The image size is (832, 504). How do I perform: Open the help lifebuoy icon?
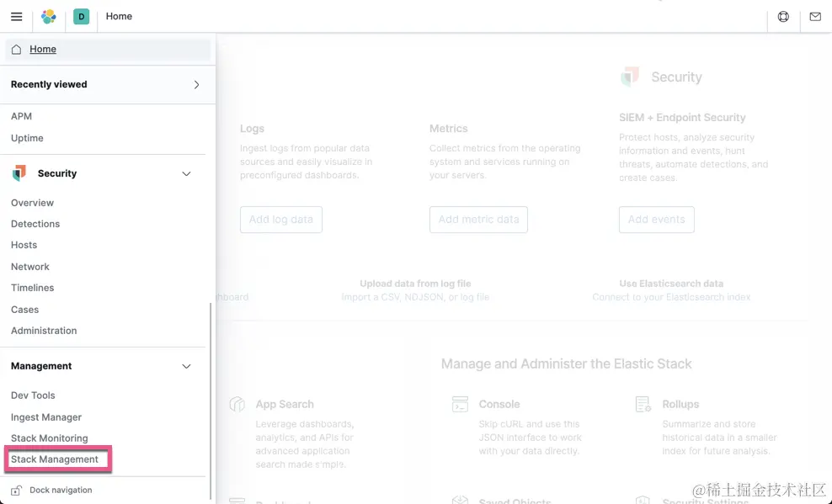pos(783,17)
